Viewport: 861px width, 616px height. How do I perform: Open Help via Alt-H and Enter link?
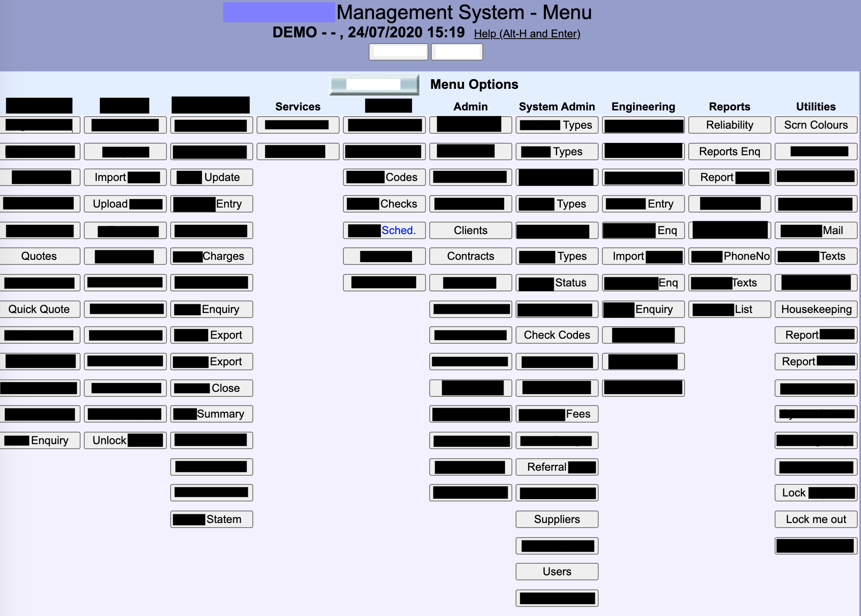(x=526, y=33)
